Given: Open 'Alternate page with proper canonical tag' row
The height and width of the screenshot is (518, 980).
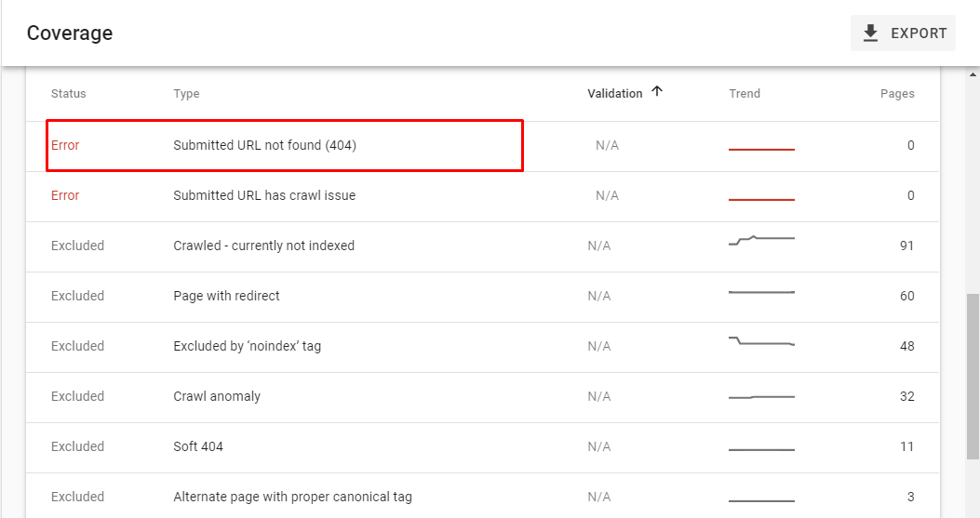Looking at the screenshot, I should [x=482, y=496].
